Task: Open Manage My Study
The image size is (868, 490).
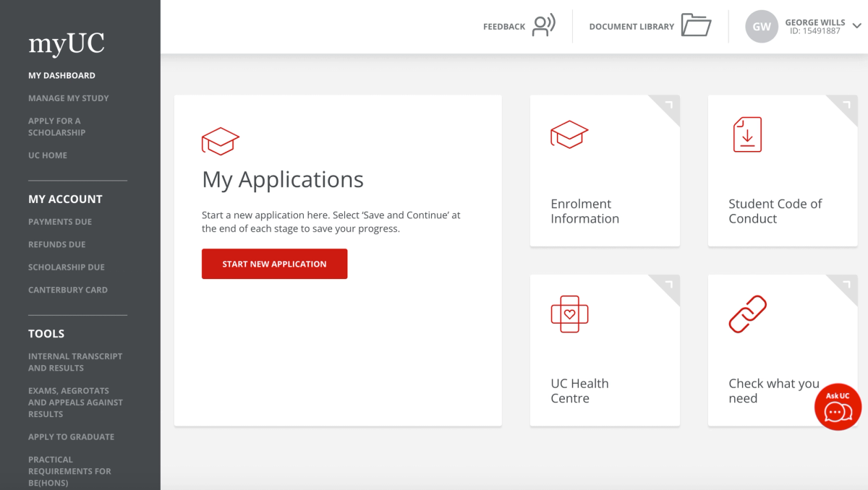Action: click(69, 98)
